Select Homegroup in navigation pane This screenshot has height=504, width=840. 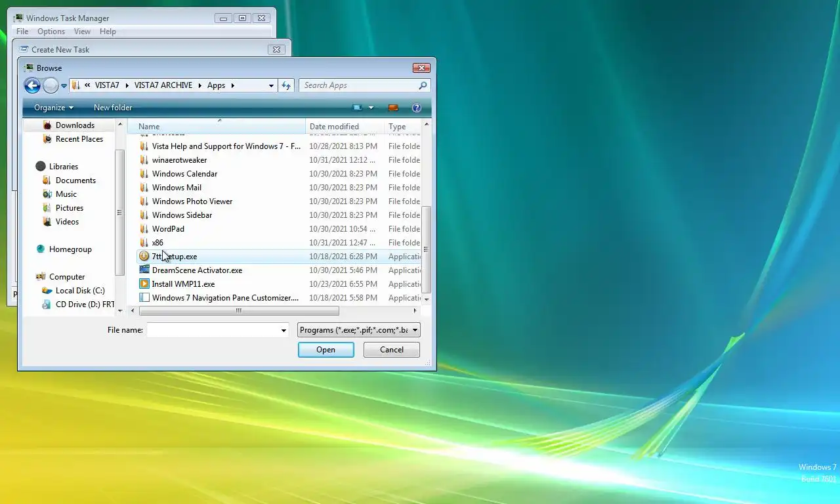[x=70, y=249]
